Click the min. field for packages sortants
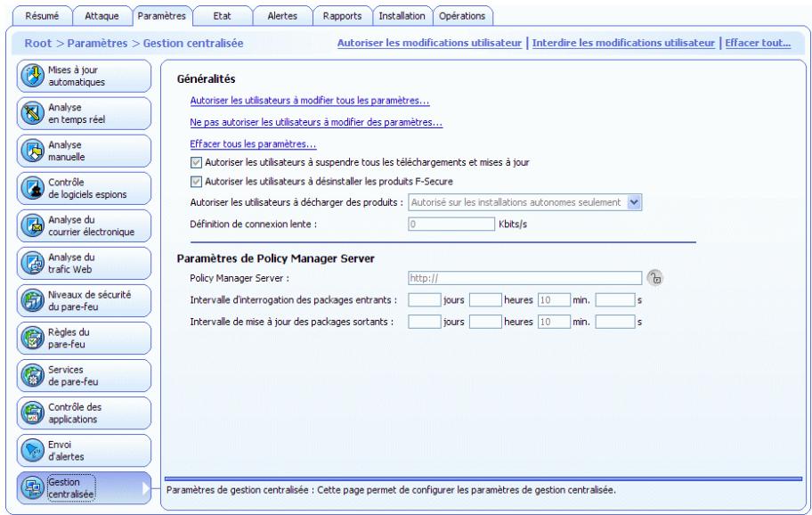The width and height of the screenshot is (812, 515). [x=554, y=322]
